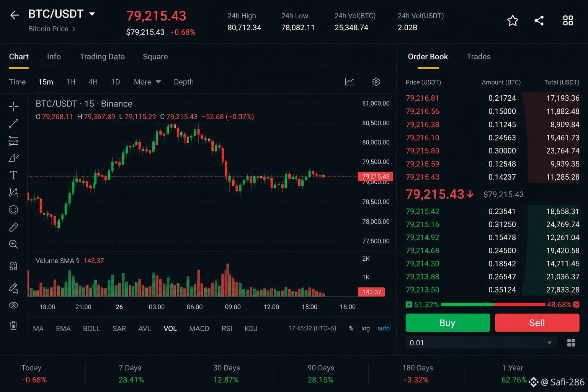The height and width of the screenshot is (392, 588).
Task: Select the 1D interval
Action: pyautogui.click(x=116, y=82)
